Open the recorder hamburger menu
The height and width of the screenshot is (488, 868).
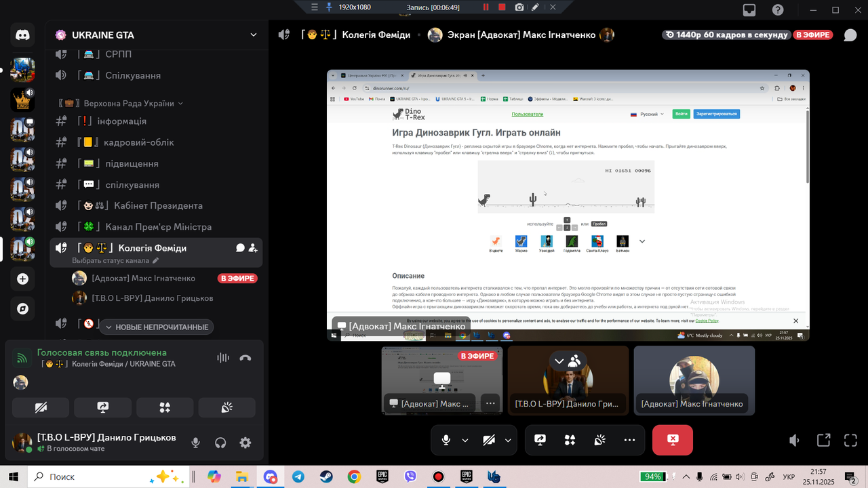[x=314, y=7]
